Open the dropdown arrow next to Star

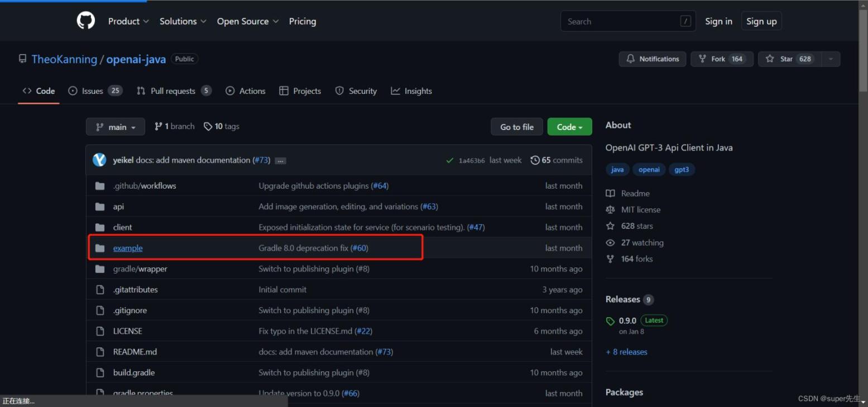pos(831,59)
